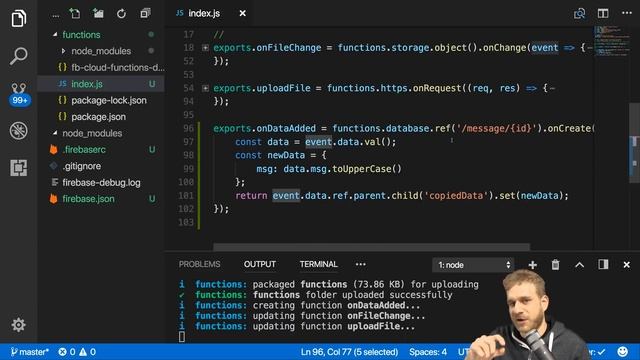Open the Search view in activity bar
Viewport: 640px width, 360px height.
point(18,56)
